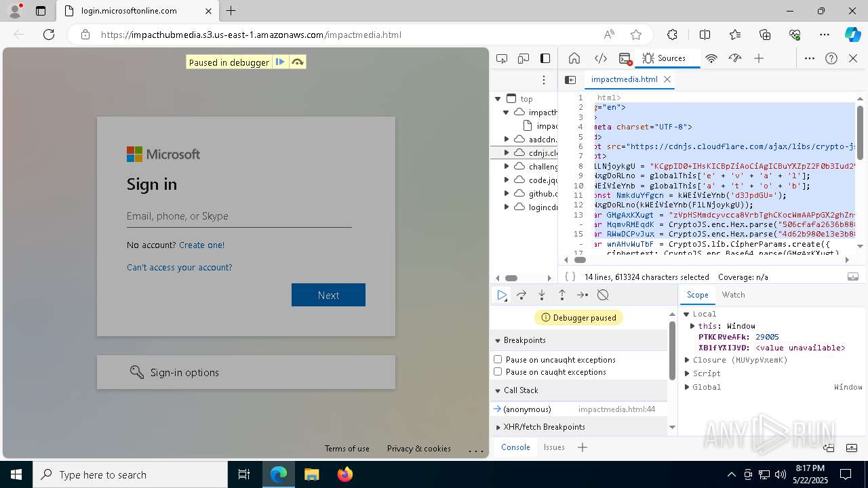Expand the Closure scope
868x488 pixels.
687,360
